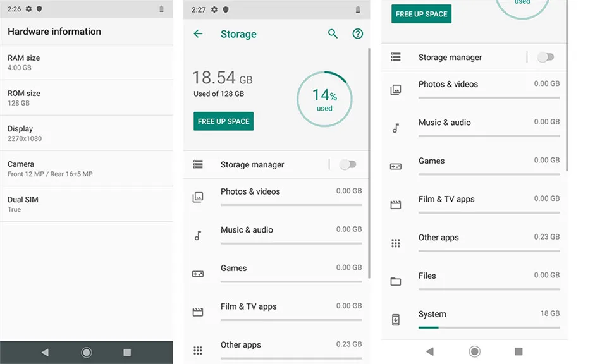
Task: Tap Android back button in left screen navbar
Action: pyautogui.click(x=45, y=352)
